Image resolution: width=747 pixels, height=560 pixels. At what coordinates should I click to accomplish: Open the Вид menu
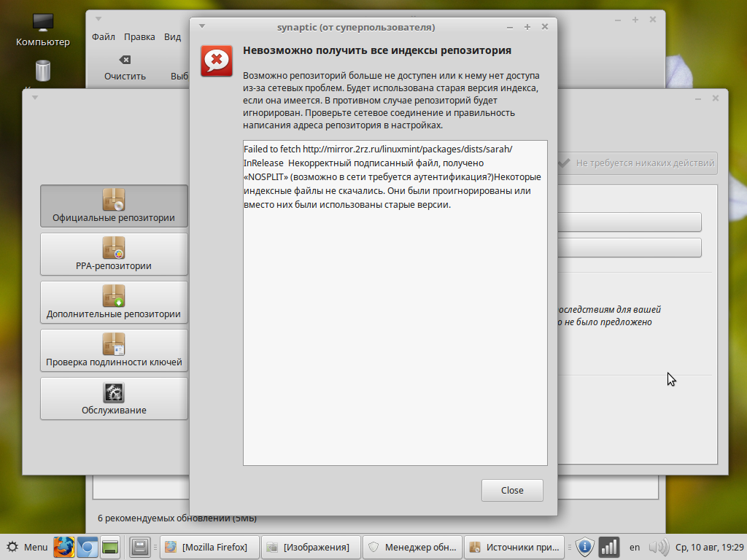click(x=172, y=37)
